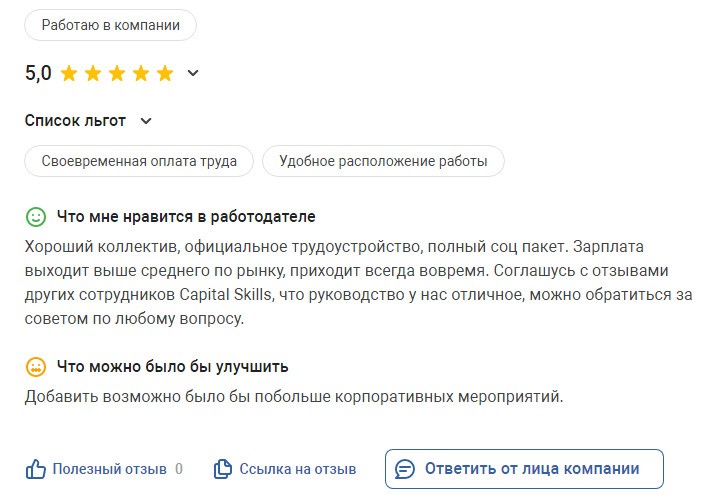The width and height of the screenshot is (712, 495).
Task: Select the Работаю в компании tag
Action: click(110, 25)
